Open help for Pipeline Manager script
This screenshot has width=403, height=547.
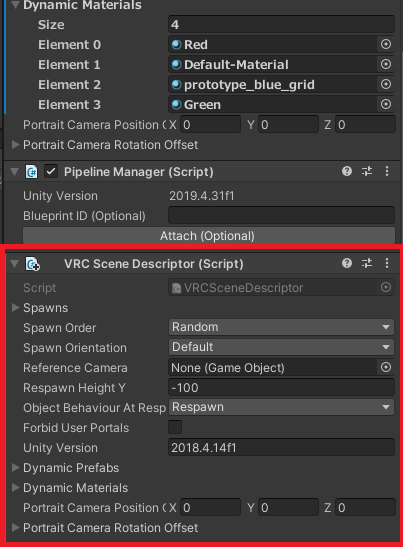click(346, 171)
